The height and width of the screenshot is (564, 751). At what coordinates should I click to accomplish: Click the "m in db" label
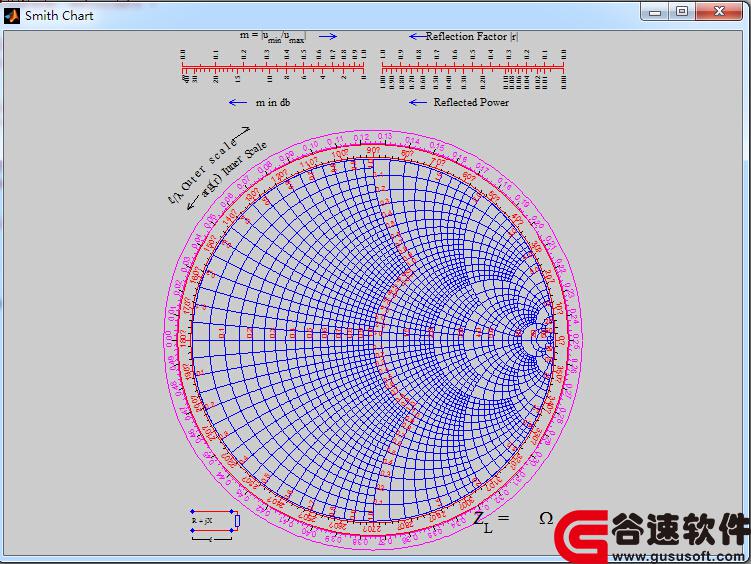273,102
